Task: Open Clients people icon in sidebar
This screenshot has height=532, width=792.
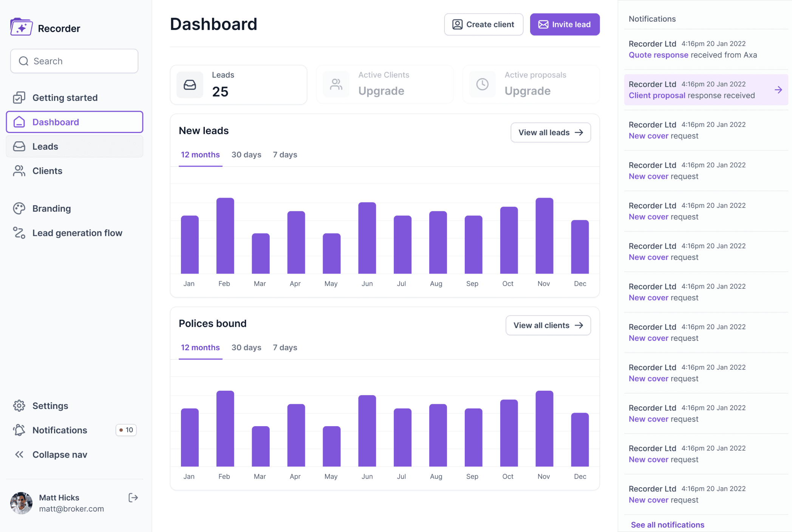Action: click(19, 171)
